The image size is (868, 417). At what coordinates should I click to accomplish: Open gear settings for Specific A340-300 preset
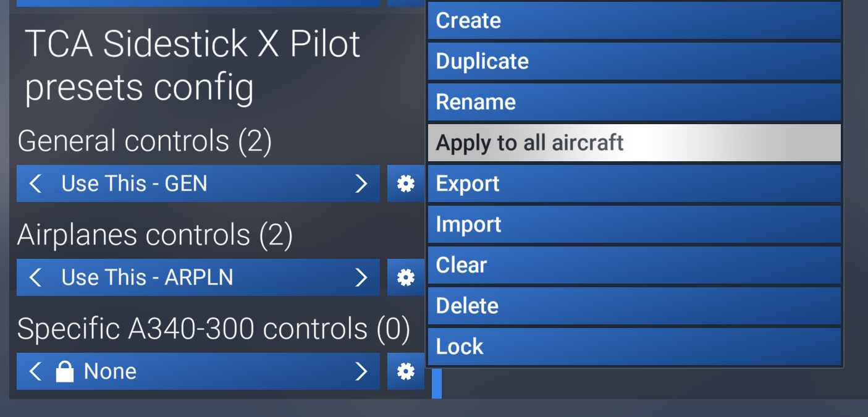point(405,371)
